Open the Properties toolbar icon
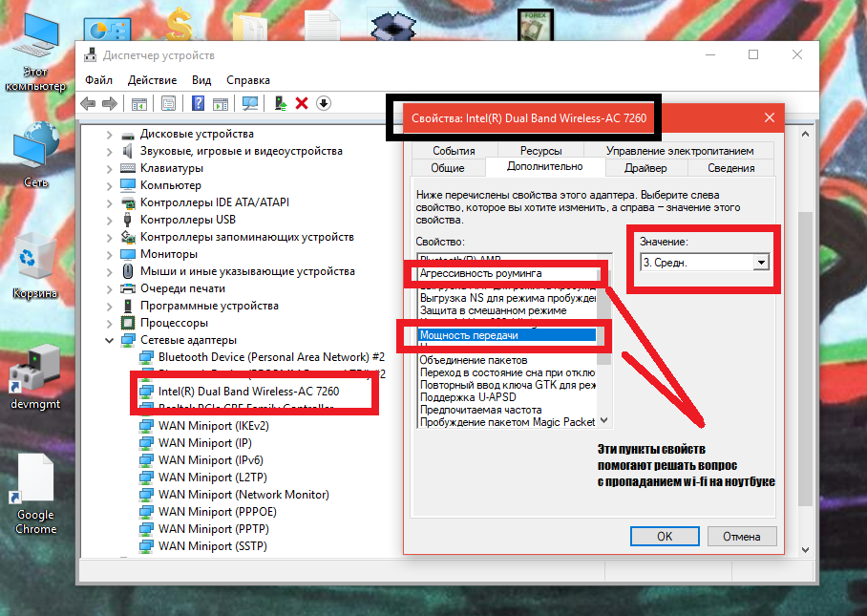This screenshot has width=867, height=616. (169, 103)
